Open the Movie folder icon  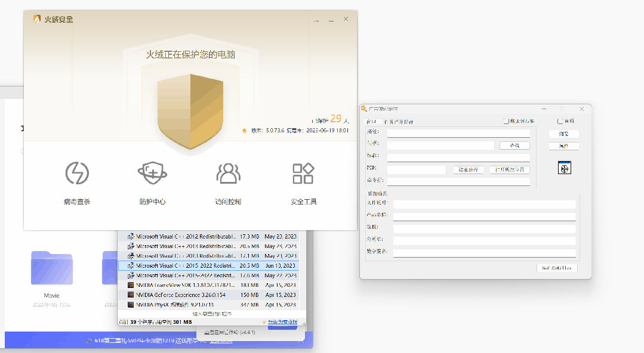[52, 268]
